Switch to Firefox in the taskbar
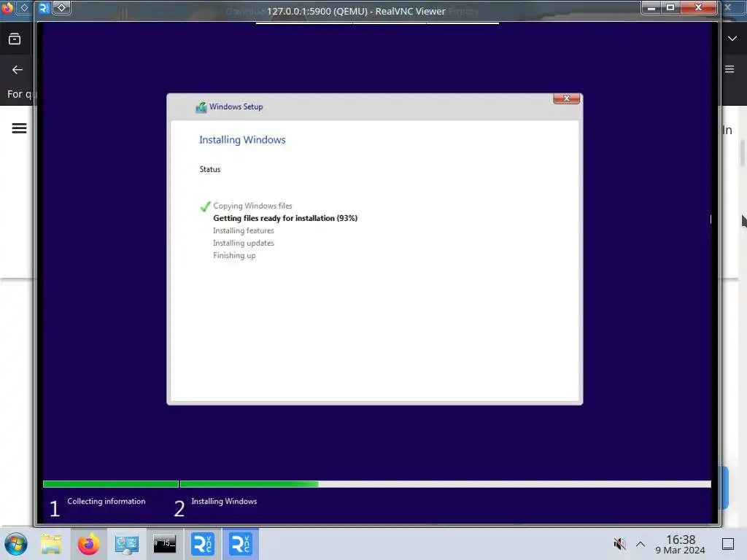Image resolution: width=747 pixels, height=560 pixels. click(x=88, y=544)
